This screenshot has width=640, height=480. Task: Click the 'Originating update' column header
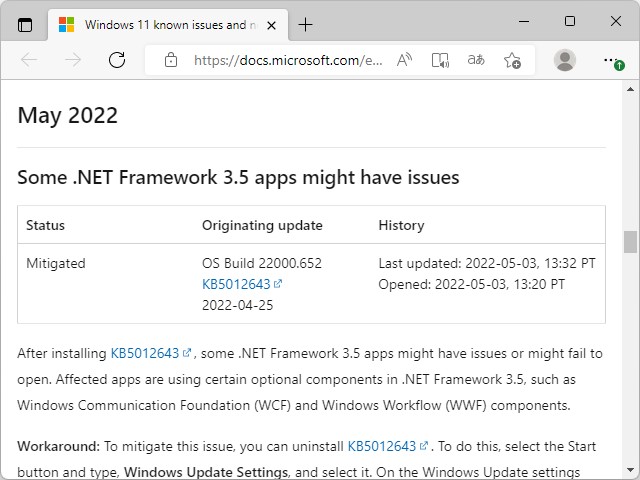pyautogui.click(x=262, y=225)
